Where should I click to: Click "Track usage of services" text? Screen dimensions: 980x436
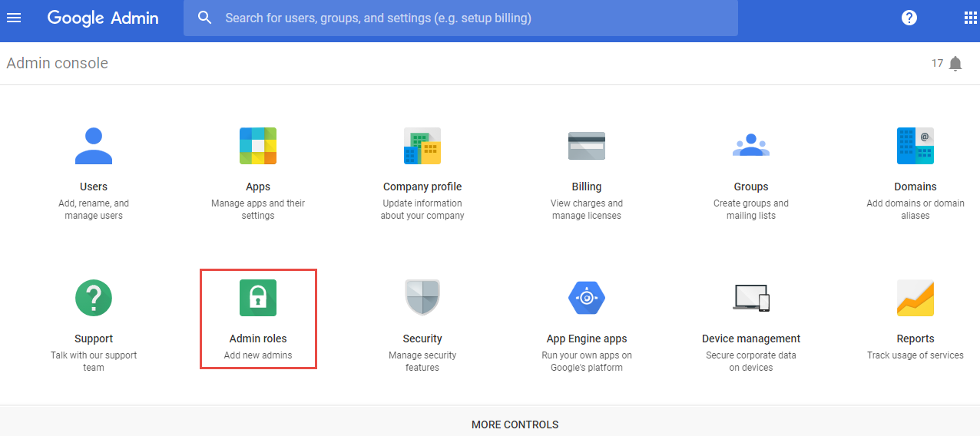click(915, 355)
